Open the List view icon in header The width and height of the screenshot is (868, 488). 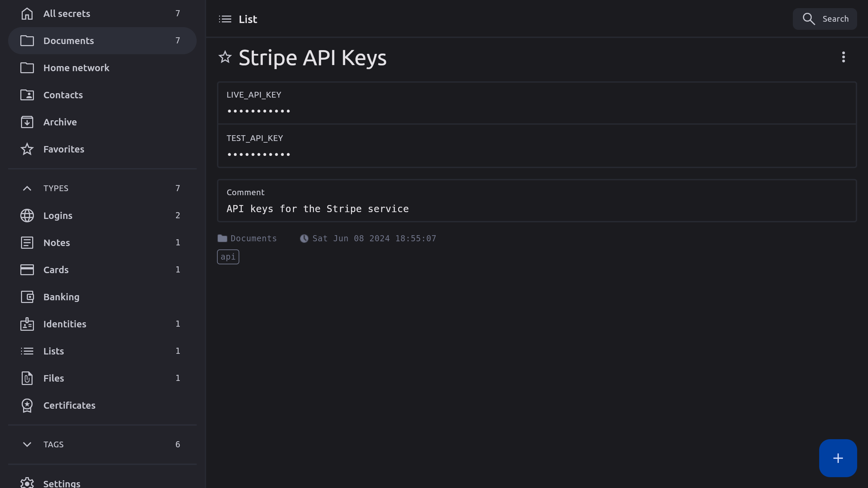(x=225, y=19)
